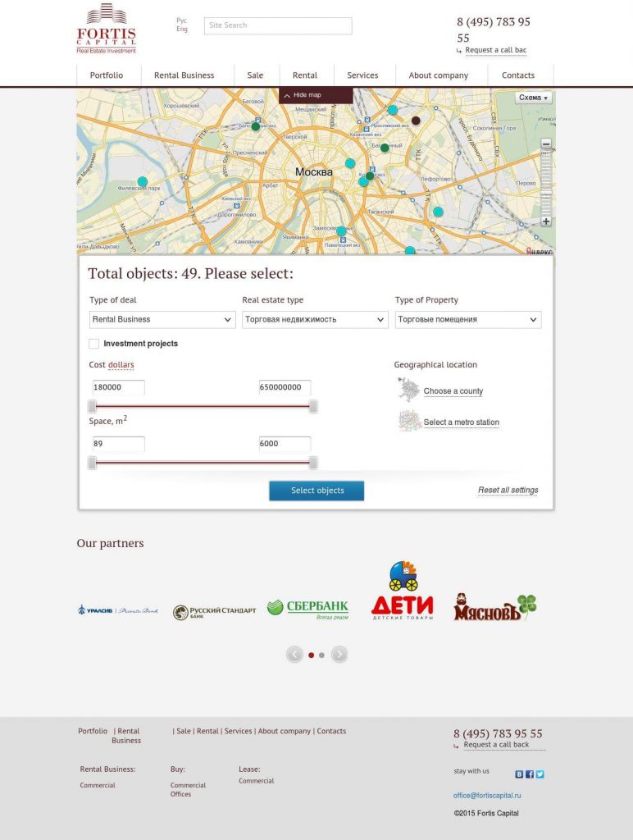The height and width of the screenshot is (840, 633).
Task: Open About company menu item
Action: tap(439, 75)
